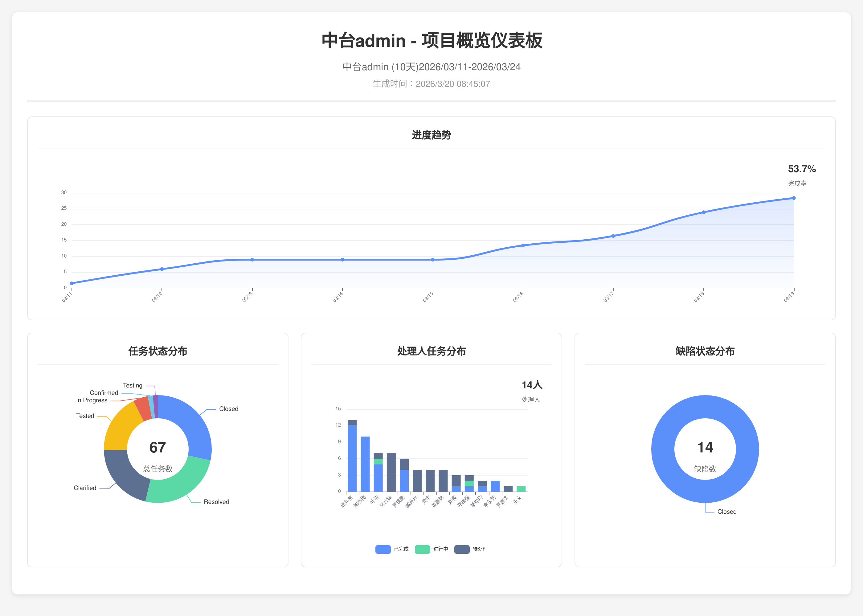The width and height of the screenshot is (863, 616).
Task: Toggle the 待处理 legend series
Action: [480, 549]
